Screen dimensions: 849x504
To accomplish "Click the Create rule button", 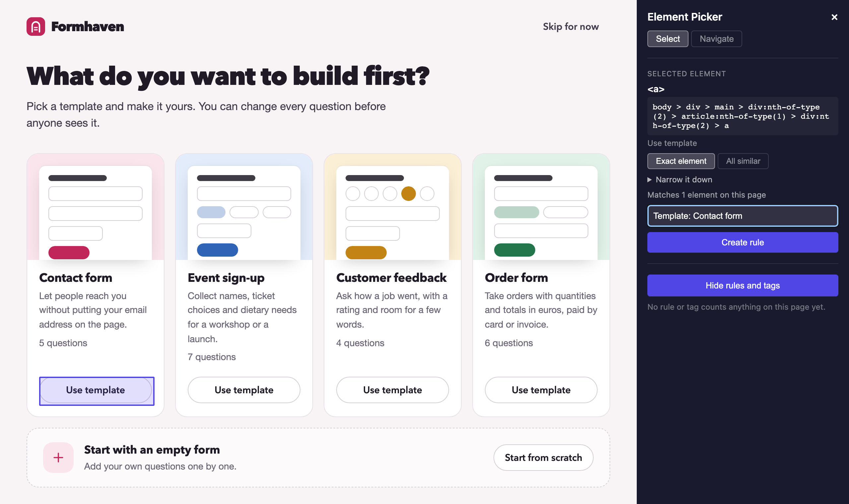I will pos(743,242).
